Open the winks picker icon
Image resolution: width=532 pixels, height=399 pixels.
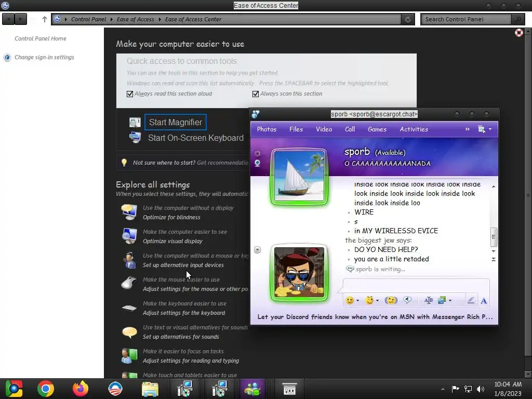click(369, 300)
